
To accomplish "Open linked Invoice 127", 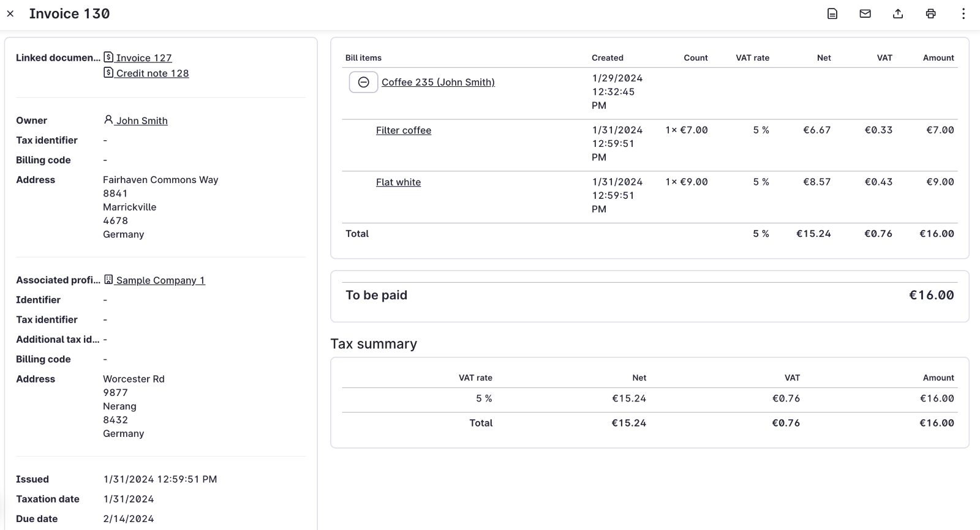I will pyautogui.click(x=144, y=58).
